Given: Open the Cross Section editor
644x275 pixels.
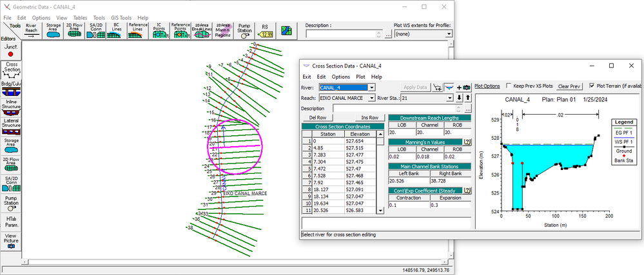Looking at the screenshot, I should click(x=11, y=70).
